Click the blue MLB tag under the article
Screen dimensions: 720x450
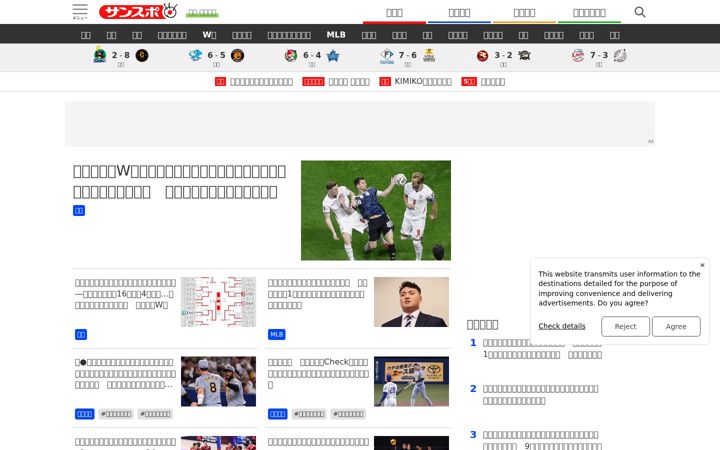[x=276, y=334]
